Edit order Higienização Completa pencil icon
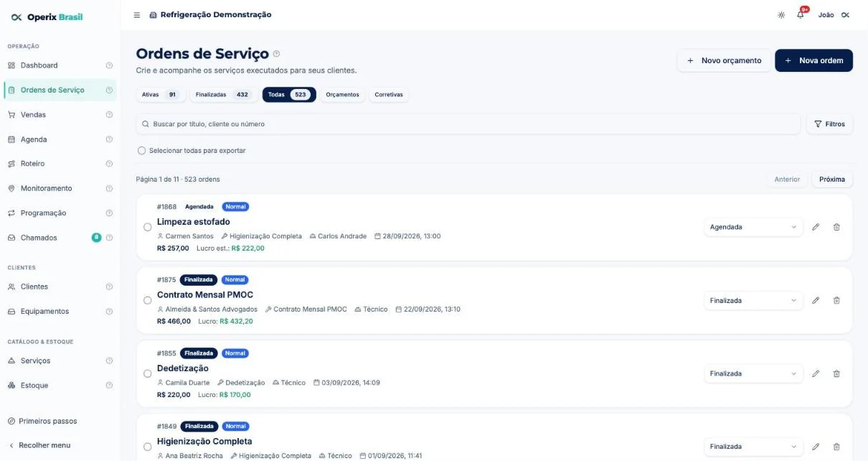This screenshot has width=868, height=461. pos(816,447)
